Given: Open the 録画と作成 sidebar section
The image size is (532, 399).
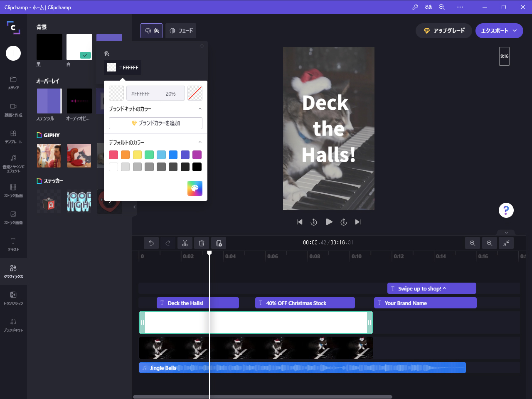Looking at the screenshot, I should tap(13, 110).
